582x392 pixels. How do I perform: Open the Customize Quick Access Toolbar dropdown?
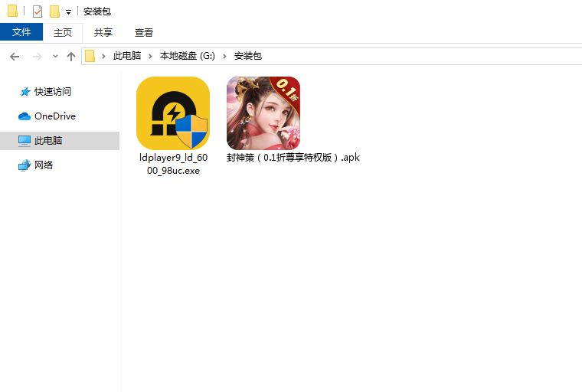pyautogui.click(x=68, y=12)
